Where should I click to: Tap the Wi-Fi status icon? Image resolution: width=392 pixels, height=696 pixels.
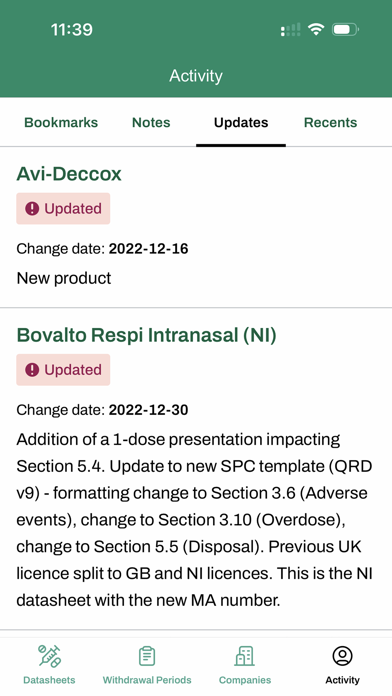[x=316, y=30]
